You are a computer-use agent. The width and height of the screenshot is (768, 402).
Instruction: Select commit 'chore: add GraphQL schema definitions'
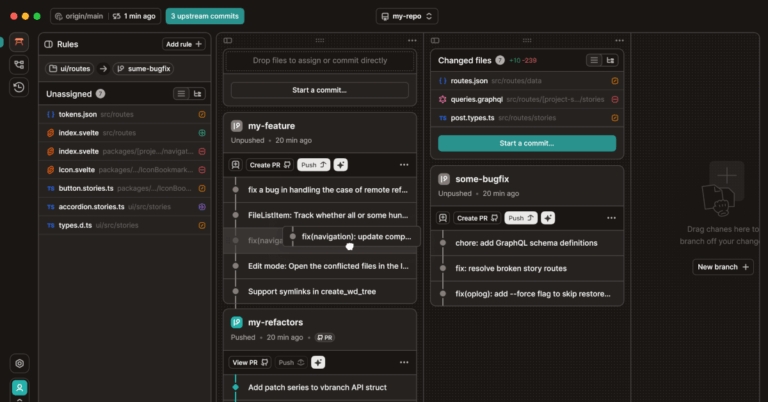(x=527, y=243)
